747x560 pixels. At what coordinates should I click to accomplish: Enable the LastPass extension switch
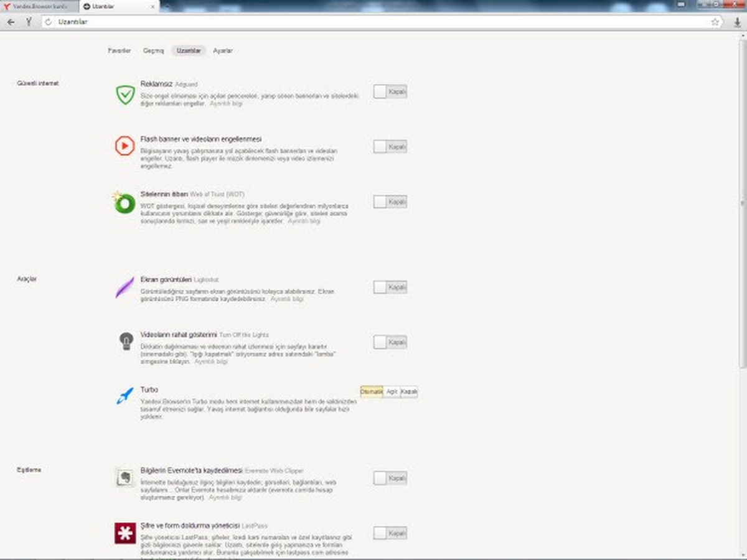390,533
